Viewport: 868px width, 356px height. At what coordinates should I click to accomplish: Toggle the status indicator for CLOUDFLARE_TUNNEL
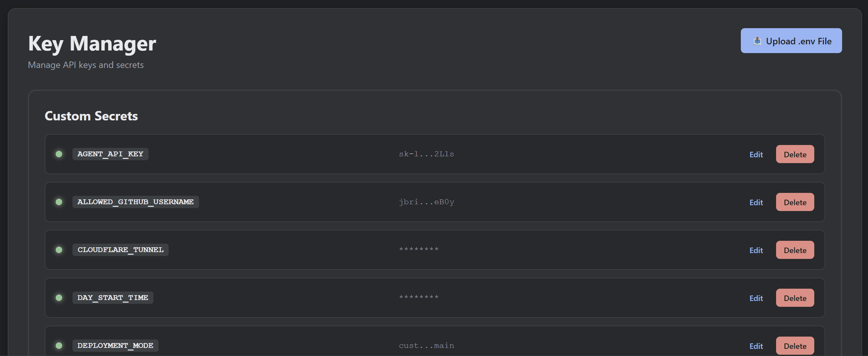coord(59,250)
